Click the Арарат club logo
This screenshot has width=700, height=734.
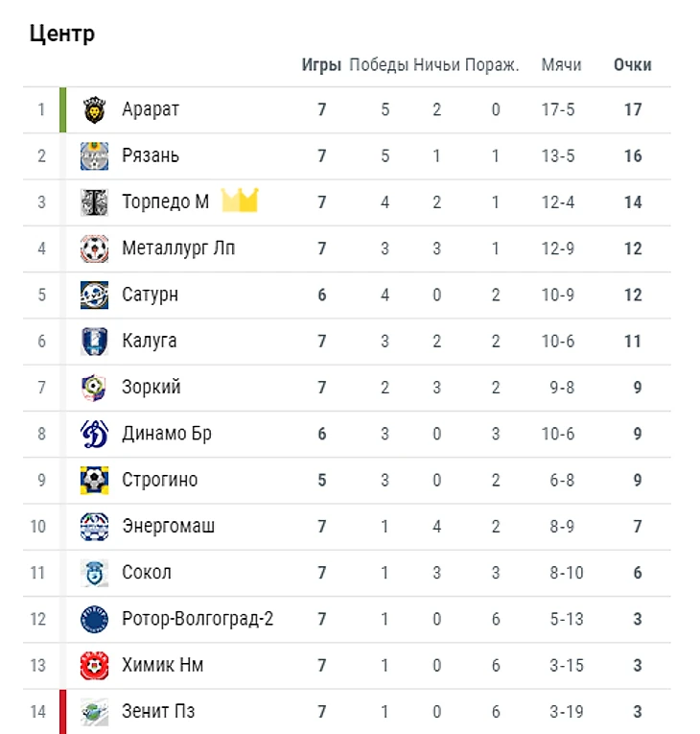coord(94,110)
